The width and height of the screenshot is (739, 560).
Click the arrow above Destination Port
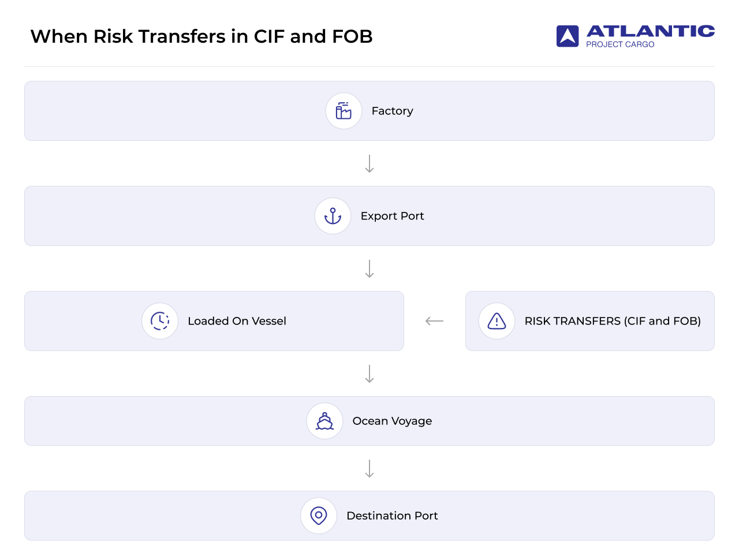369,469
